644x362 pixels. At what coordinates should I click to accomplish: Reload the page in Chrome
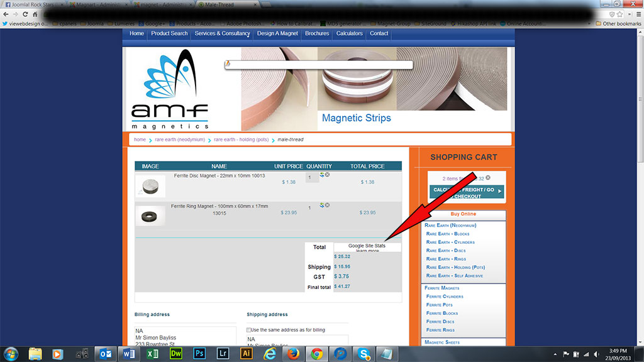(25, 14)
